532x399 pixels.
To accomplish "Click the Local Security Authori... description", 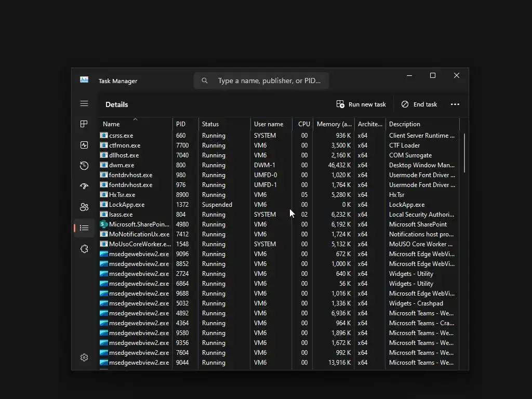I will [421, 215].
